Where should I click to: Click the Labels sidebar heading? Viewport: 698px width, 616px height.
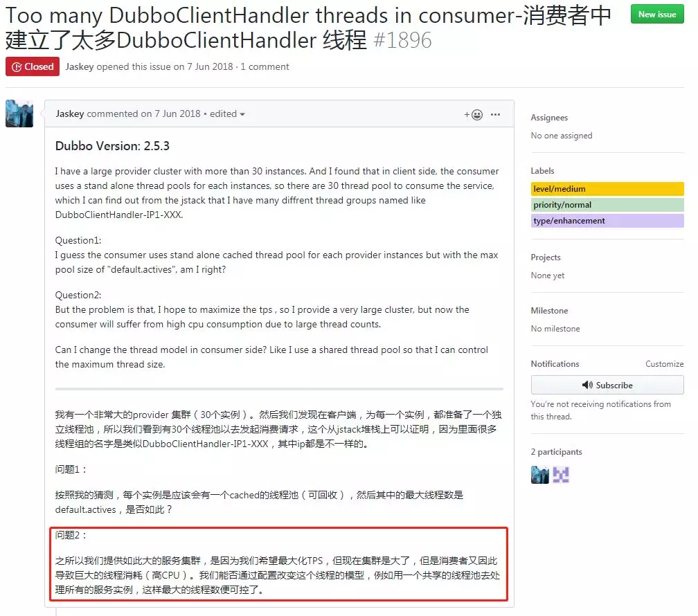542,171
